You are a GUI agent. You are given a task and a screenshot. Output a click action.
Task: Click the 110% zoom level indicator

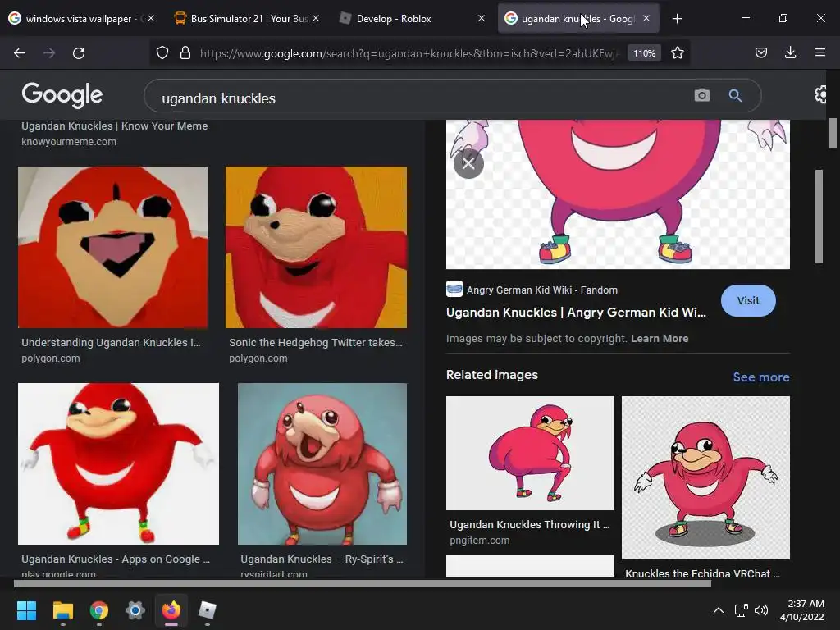[x=644, y=53]
